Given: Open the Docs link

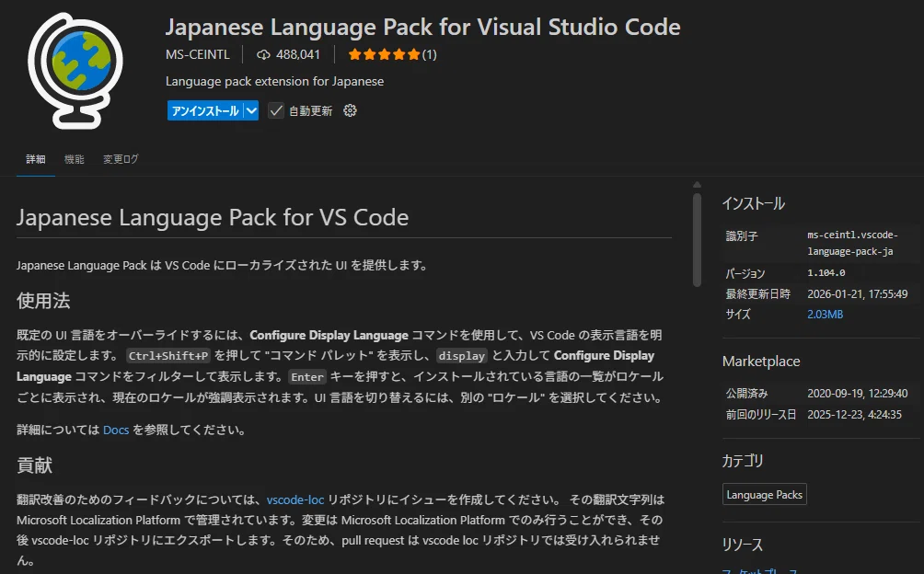Looking at the screenshot, I should (x=116, y=430).
